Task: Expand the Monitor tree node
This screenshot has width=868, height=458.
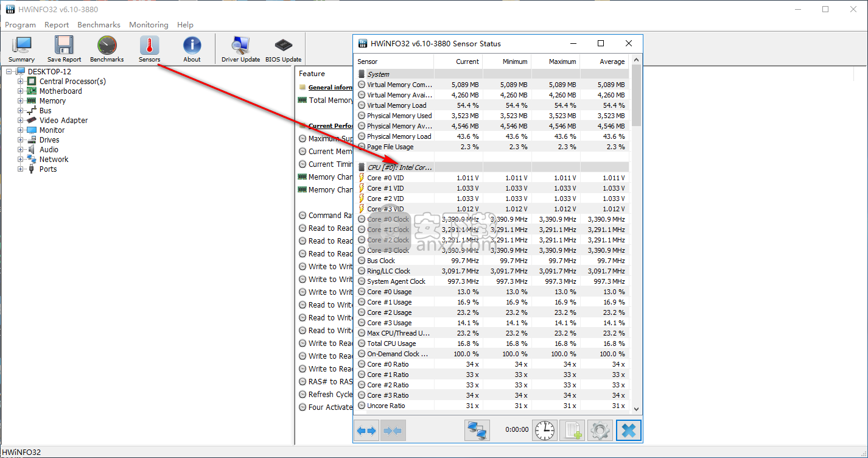Action: coord(21,130)
